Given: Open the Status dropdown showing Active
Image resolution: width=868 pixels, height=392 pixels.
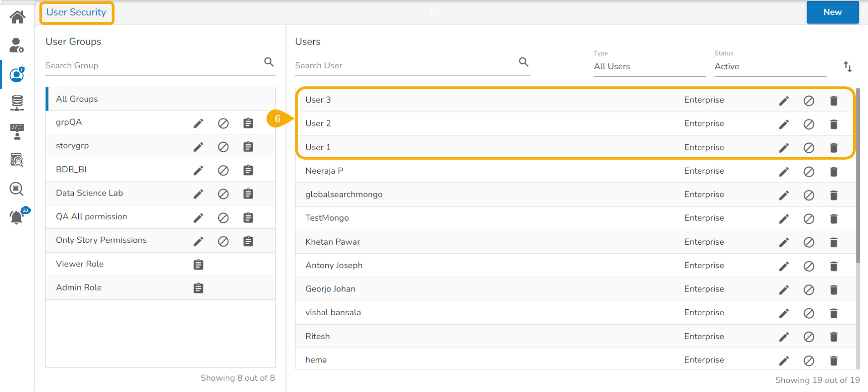Looking at the screenshot, I should click(770, 66).
